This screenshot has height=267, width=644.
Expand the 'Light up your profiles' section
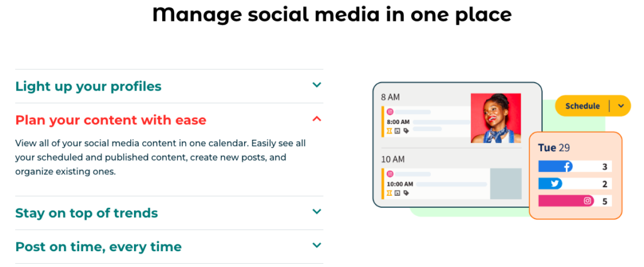click(x=316, y=85)
